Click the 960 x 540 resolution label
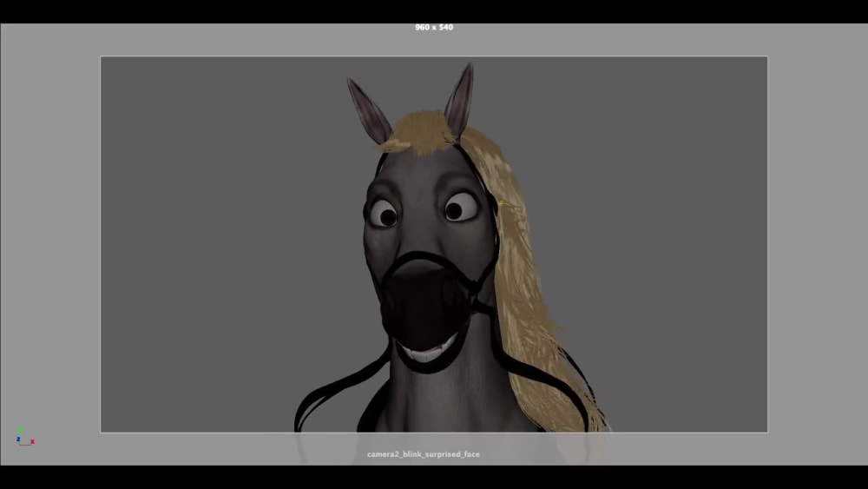Image resolution: width=868 pixels, height=489 pixels. coord(434,27)
